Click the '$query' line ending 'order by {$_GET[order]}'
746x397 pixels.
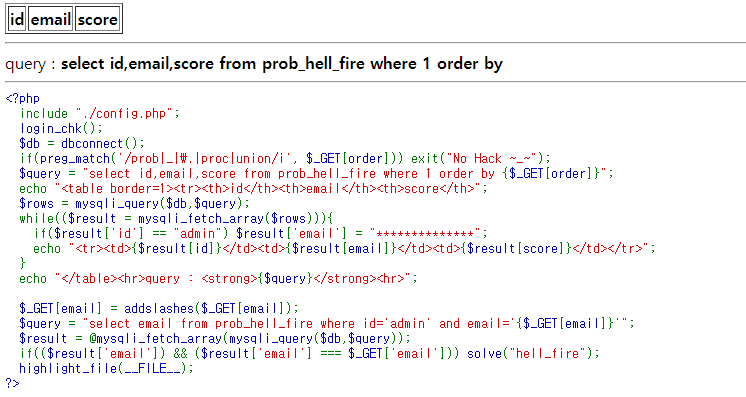point(316,174)
